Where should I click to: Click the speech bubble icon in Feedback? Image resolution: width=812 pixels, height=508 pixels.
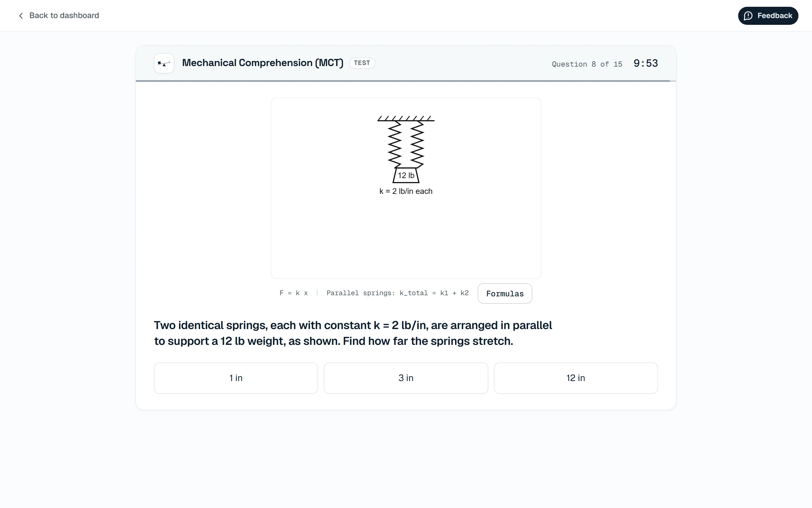tap(748, 16)
